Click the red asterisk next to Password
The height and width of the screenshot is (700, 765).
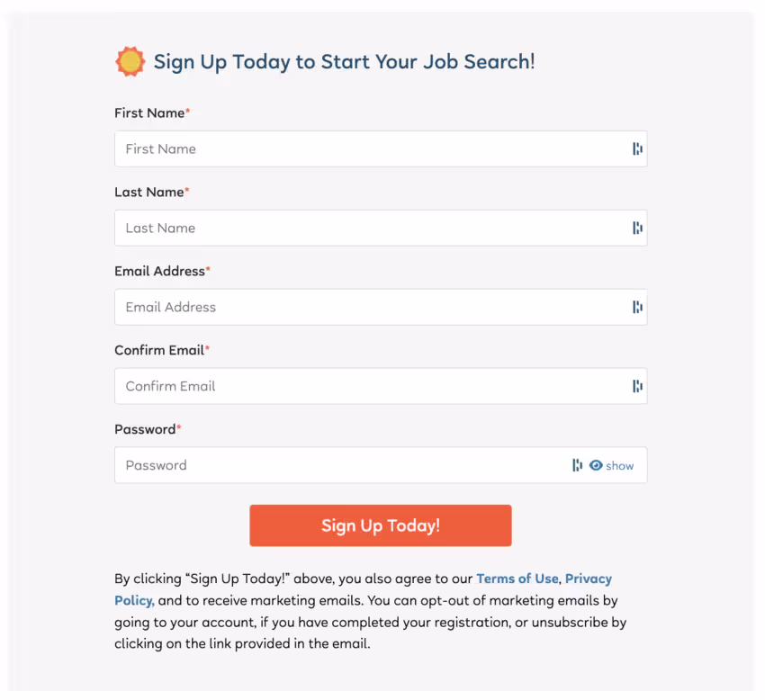click(181, 426)
